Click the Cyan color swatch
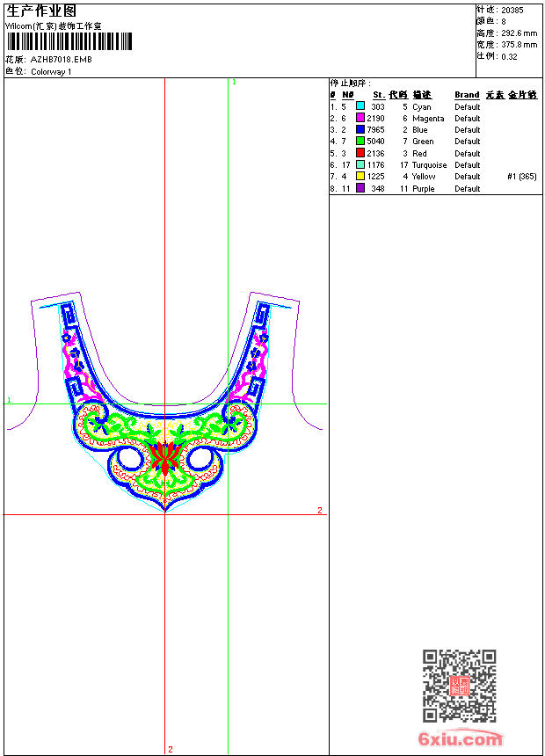The width and height of the screenshot is (545, 756). tap(360, 106)
